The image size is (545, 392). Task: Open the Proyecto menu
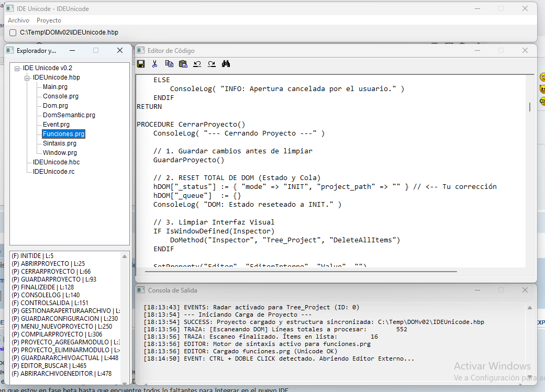pyautogui.click(x=49, y=20)
